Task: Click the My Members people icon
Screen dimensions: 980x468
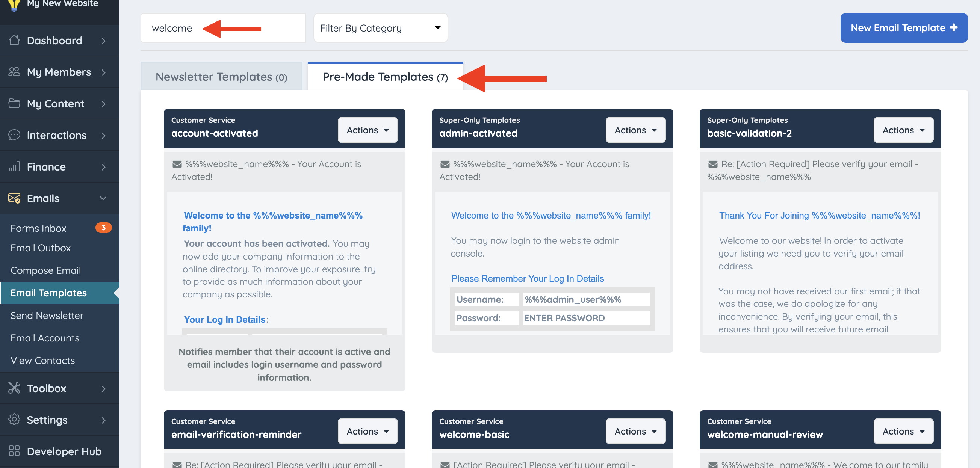Action: (14, 72)
